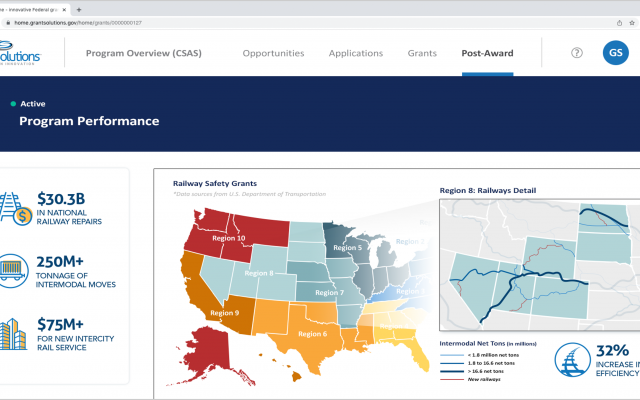Focus the browser address bar

[300, 20]
